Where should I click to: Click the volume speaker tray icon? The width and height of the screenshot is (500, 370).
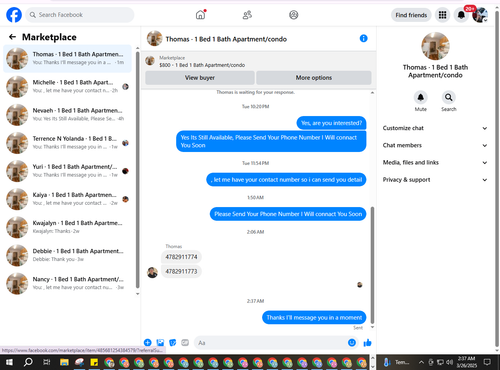pyautogui.click(x=450, y=362)
